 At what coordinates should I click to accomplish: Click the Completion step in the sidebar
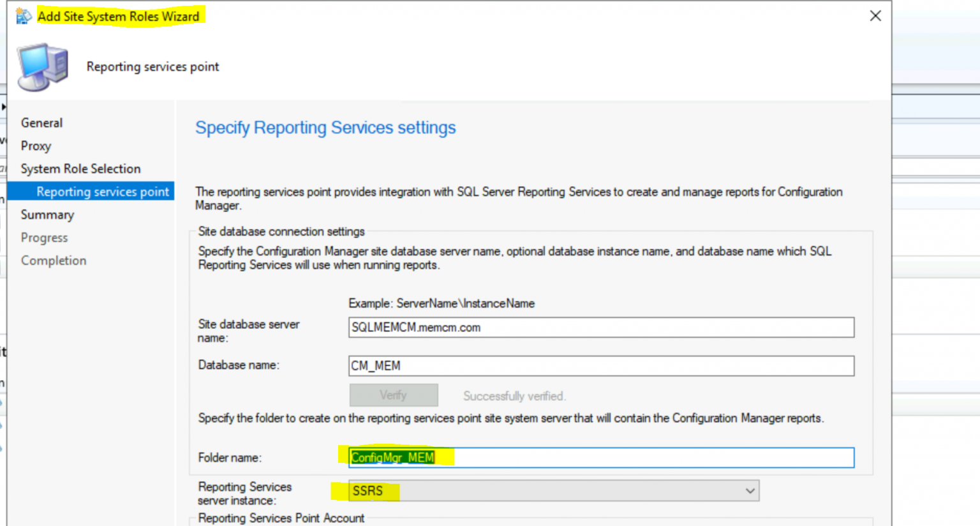[x=54, y=260]
